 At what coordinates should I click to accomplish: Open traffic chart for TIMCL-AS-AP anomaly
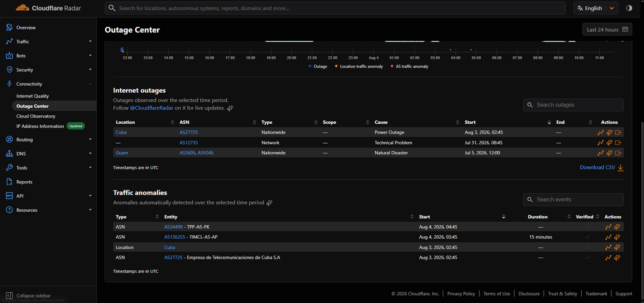609,237
